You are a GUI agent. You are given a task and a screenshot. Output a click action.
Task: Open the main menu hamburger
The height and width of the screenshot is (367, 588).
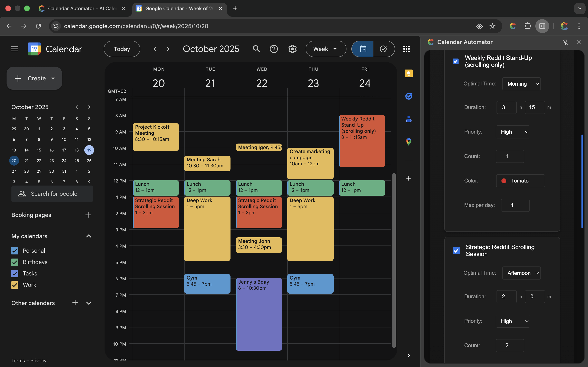tap(14, 49)
